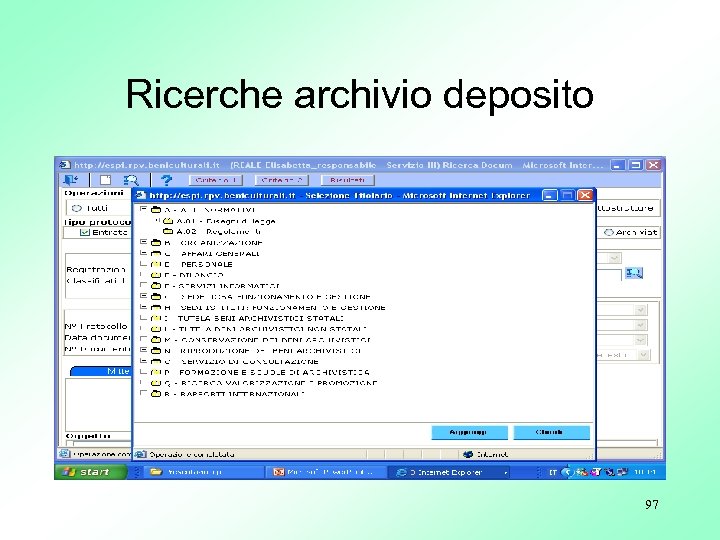Click the lookup icon beside the classification field
The height and width of the screenshot is (540, 720).
click(x=634, y=273)
